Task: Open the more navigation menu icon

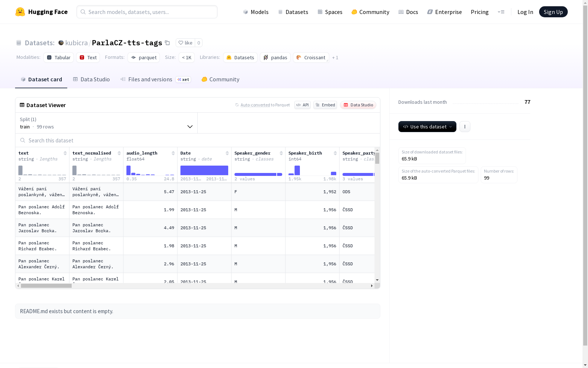Action: pos(501,12)
